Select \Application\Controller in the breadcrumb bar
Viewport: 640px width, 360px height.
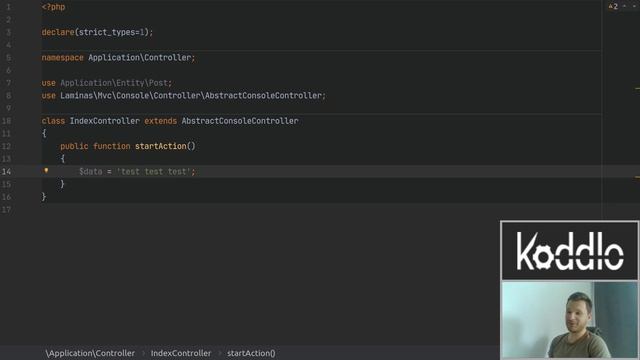90,353
